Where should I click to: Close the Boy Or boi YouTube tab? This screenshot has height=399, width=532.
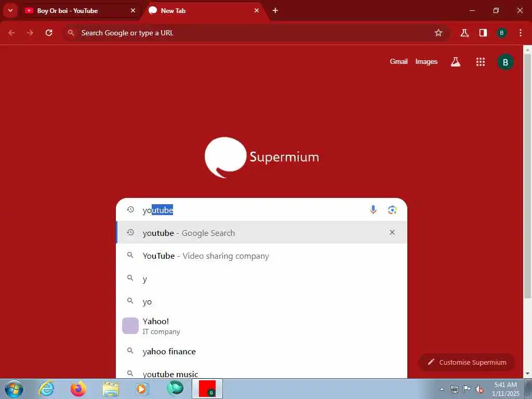133,10
